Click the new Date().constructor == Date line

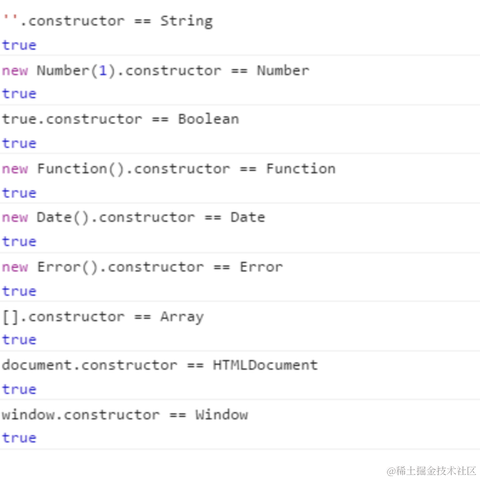click(133, 217)
